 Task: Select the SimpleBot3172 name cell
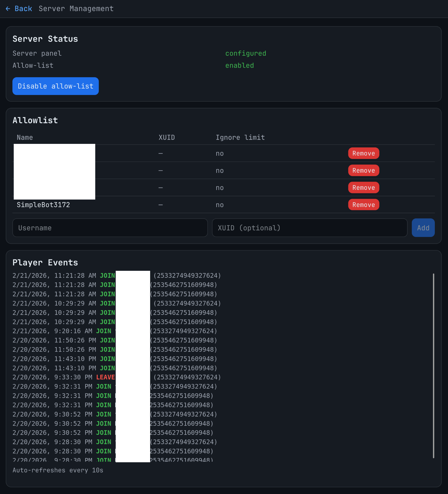43,205
